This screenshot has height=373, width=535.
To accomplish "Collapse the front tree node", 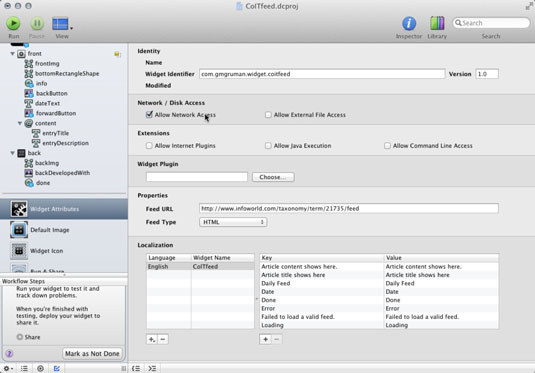I will point(13,54).
